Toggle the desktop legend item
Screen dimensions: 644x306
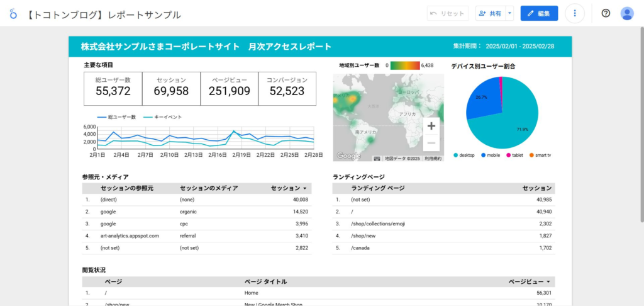[465, 155]
